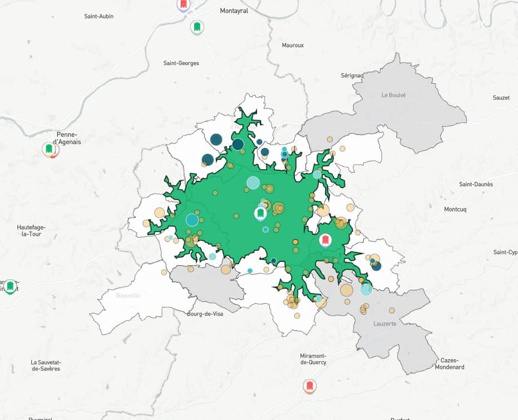The image size is (518, 420).
Task: Pick the teal circle in the green zone's western part
Action: pyautogui.click(x=192, y=220)
